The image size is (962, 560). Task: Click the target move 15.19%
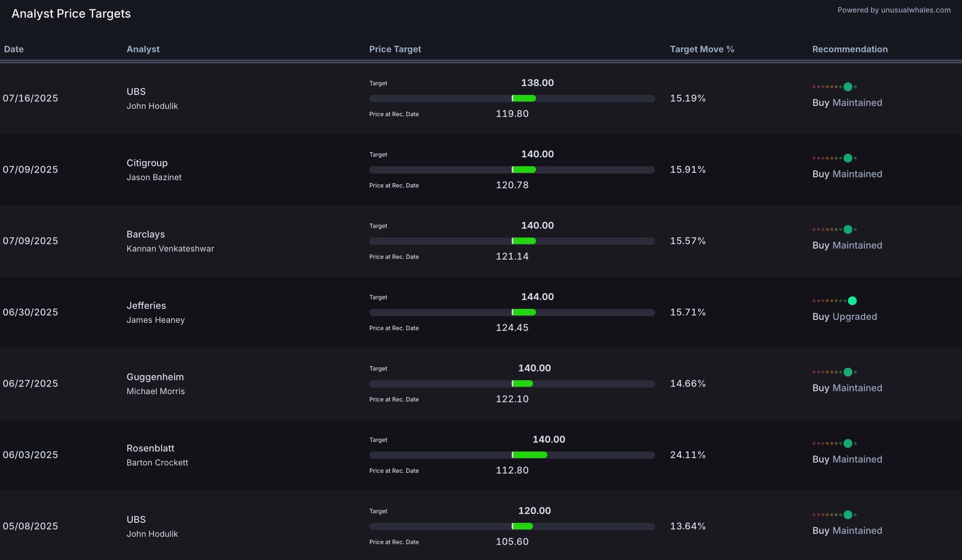click(688, 99)
